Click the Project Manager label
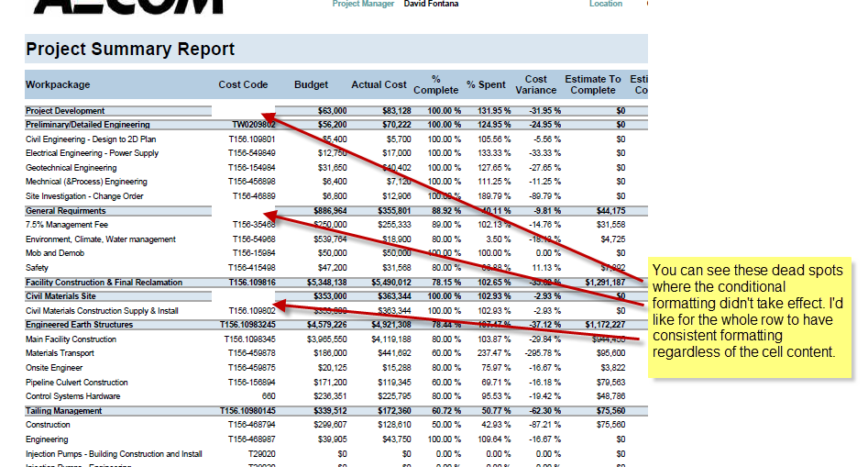The image size is (868, 467). [x=363, y=4]
